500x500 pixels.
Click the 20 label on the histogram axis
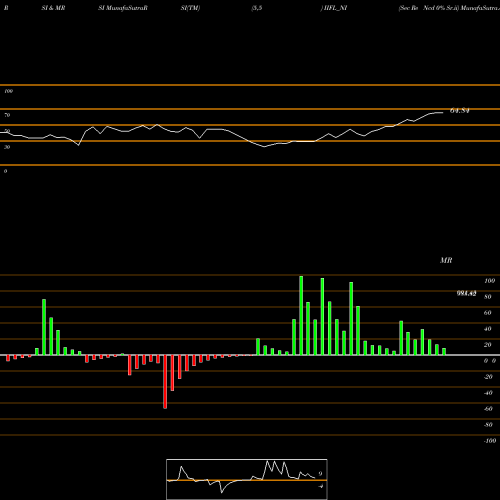(488, 345)
